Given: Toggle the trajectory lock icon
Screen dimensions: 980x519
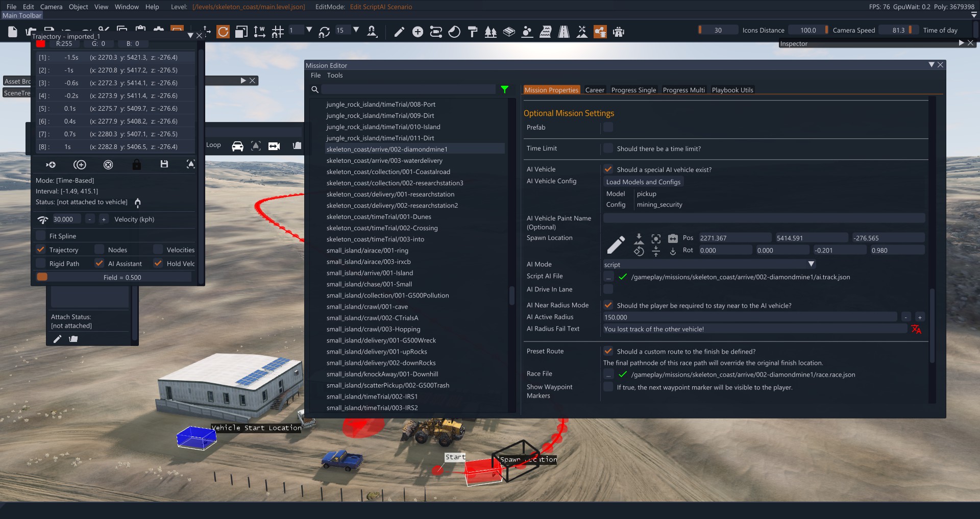Looking at the screenshot, I should [136, 164].
